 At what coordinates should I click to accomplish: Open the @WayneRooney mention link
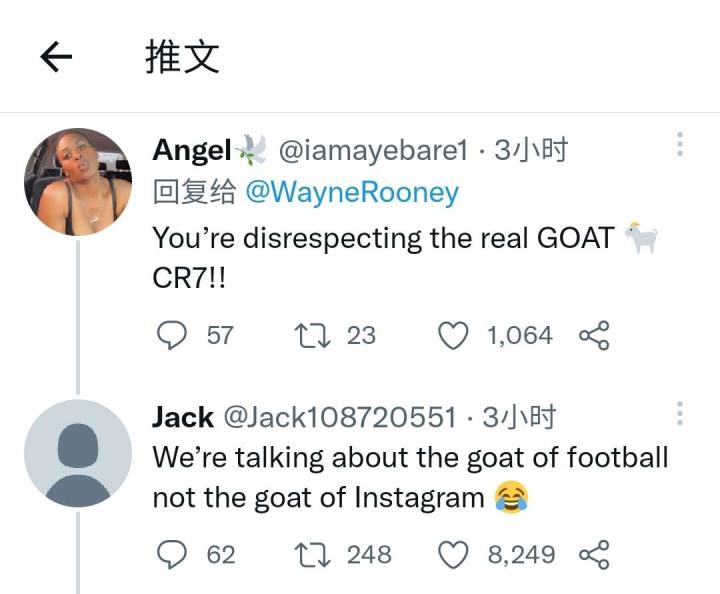tap(351, 192)
